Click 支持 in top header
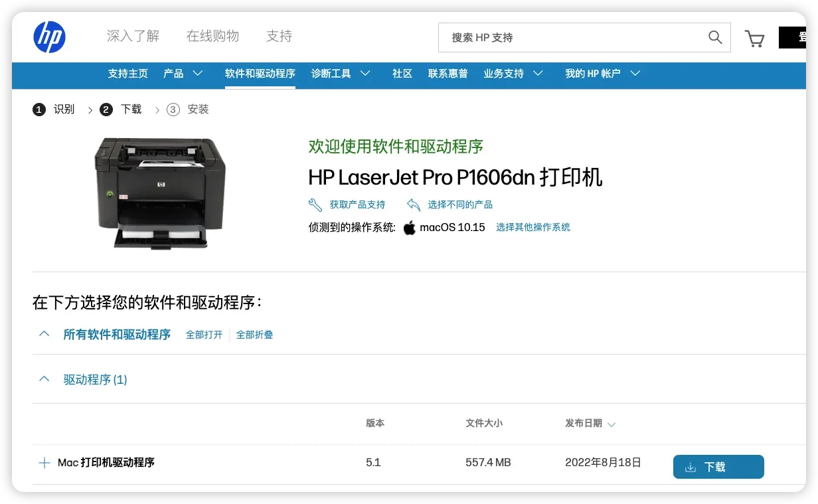The image size is (818, 504). (279, 36)
